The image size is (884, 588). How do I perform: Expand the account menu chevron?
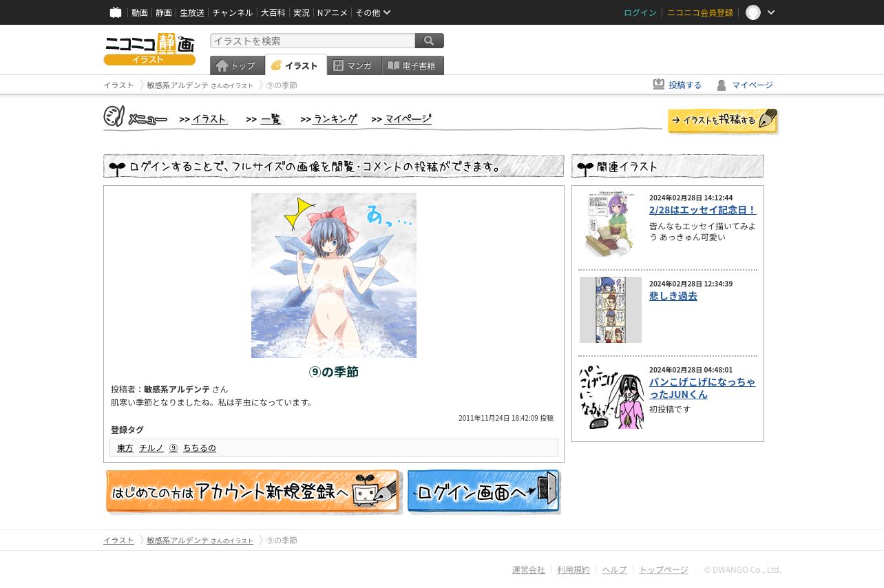[x=771, y=12]
